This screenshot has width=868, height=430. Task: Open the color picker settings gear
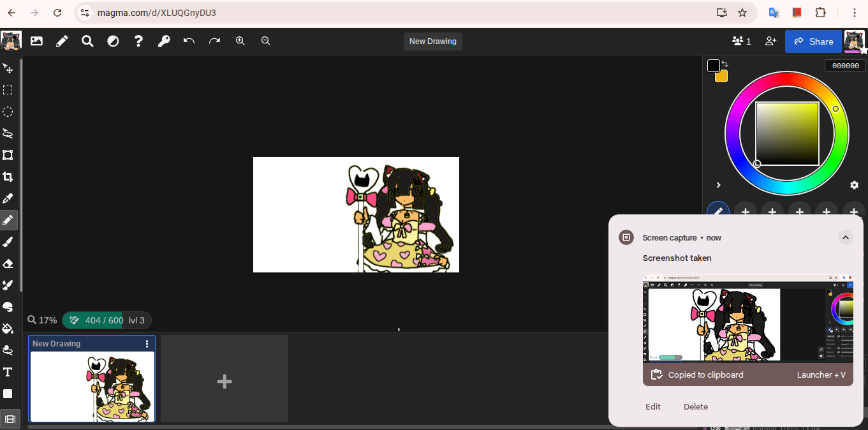coord(854,185)
